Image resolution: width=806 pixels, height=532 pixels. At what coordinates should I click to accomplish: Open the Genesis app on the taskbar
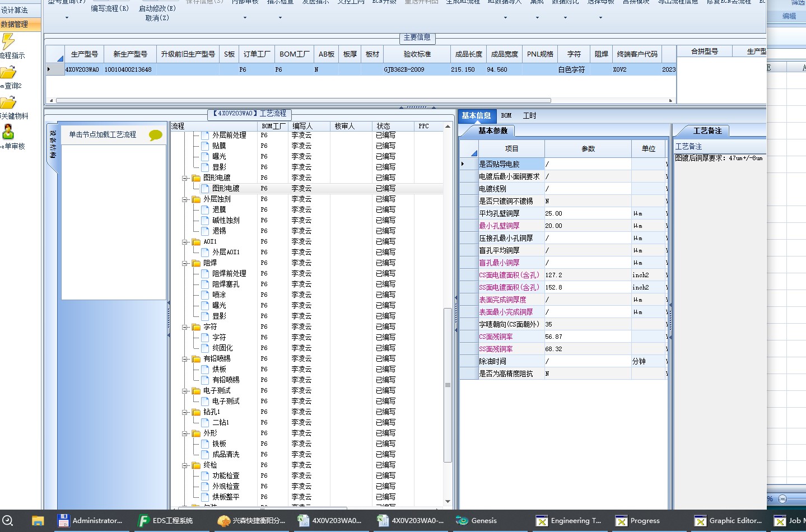477,521
